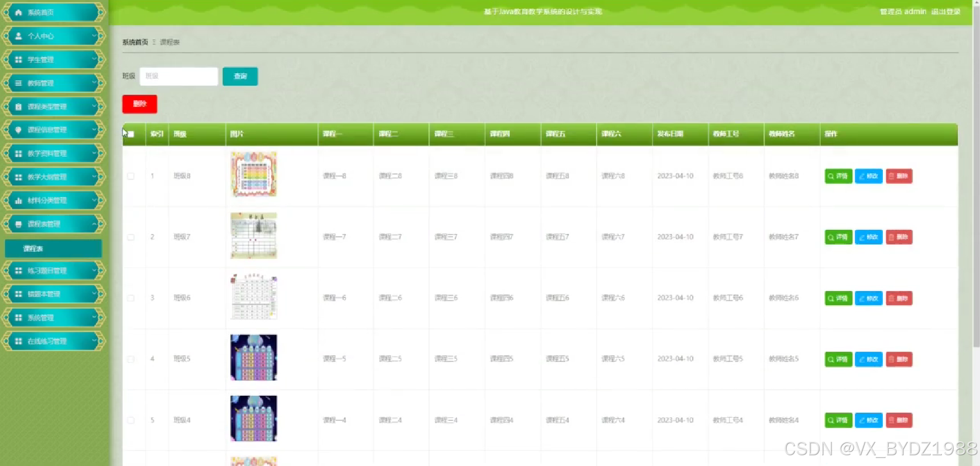980x466 pixels.
Task: Toggle the select-all checkbox in table header
Action: click(x=130, y=134)
